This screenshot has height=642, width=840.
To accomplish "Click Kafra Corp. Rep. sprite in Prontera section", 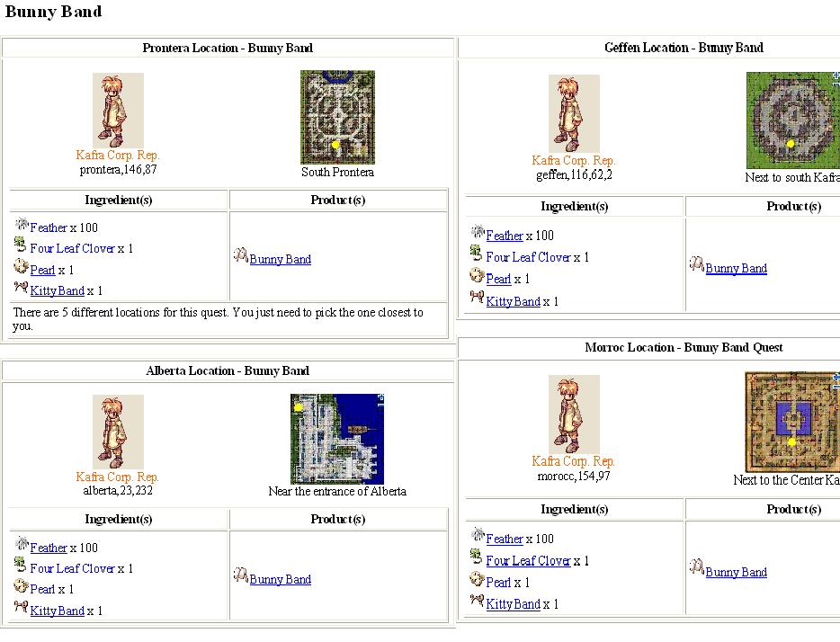I will coord(118,111).
